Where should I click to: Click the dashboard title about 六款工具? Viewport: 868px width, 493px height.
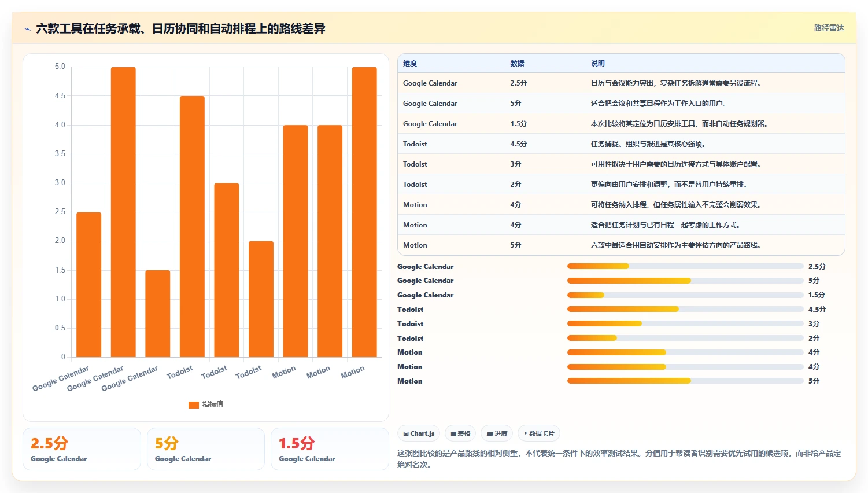tap(180, 28)
